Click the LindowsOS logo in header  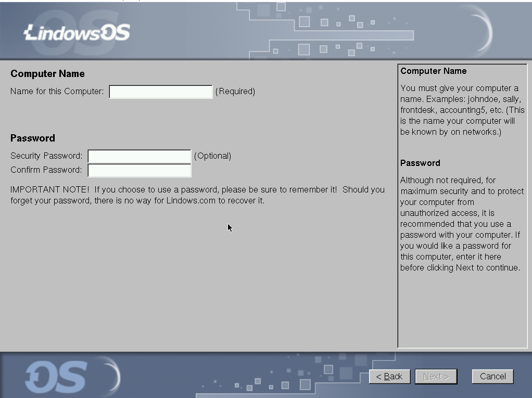pos(77,33)
